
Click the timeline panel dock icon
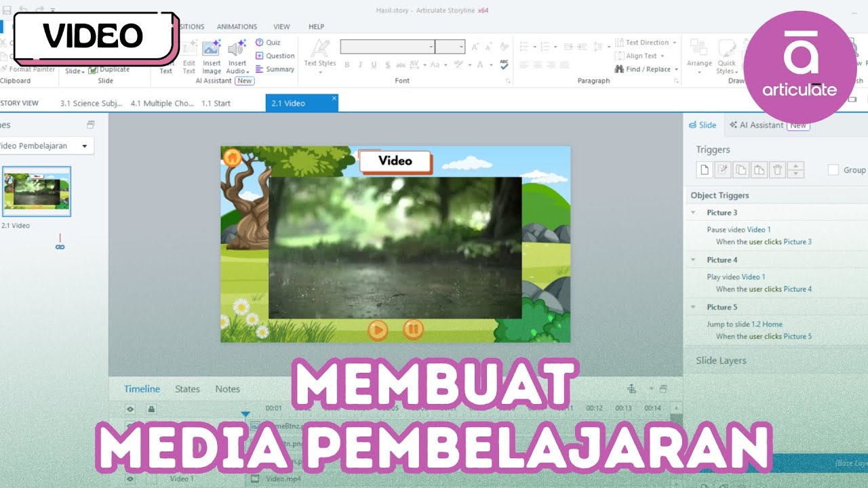(663, 388)
